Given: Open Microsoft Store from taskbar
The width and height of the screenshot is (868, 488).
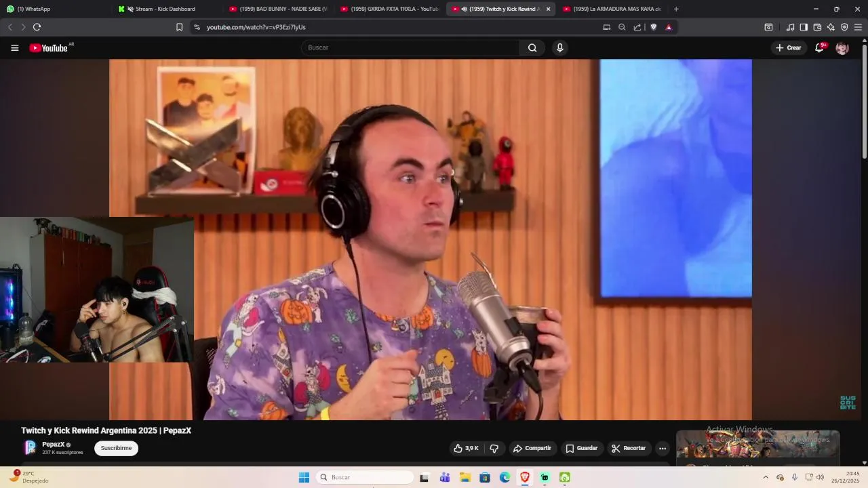Looking at the screenshot, I should click(x=485, y=477).
